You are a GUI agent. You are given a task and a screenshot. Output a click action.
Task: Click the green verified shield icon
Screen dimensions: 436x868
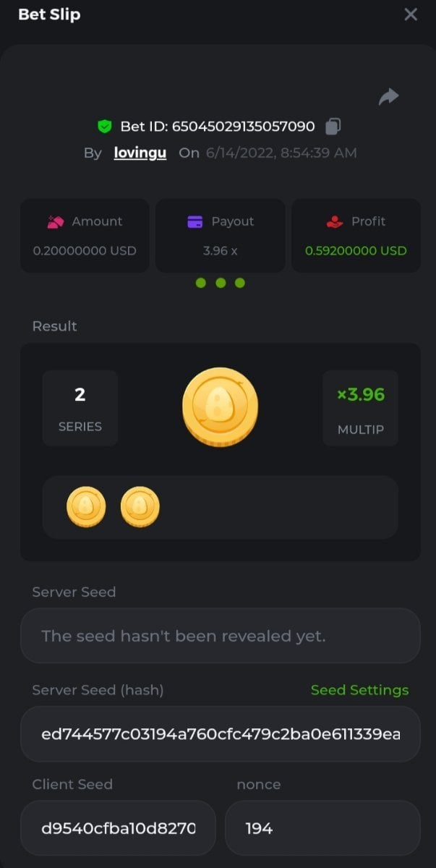(105, 127)
